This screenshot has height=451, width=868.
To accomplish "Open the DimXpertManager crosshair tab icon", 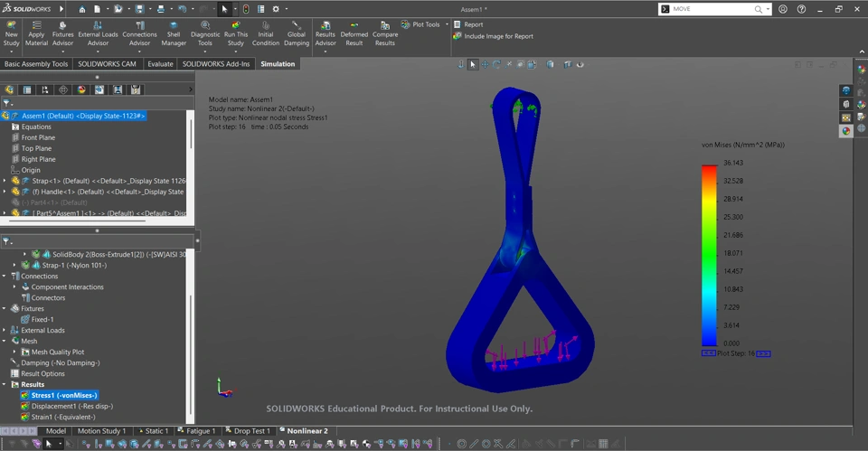I will 63,89.
